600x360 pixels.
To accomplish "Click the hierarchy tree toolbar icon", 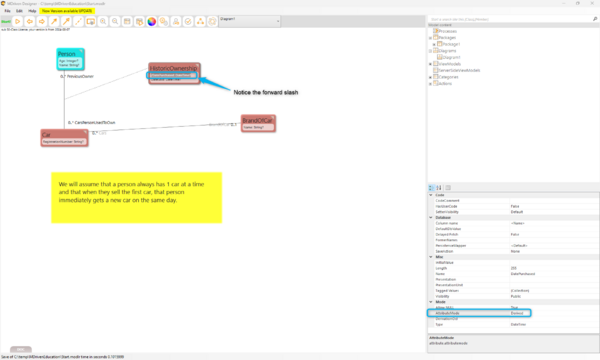I will 200,21.
